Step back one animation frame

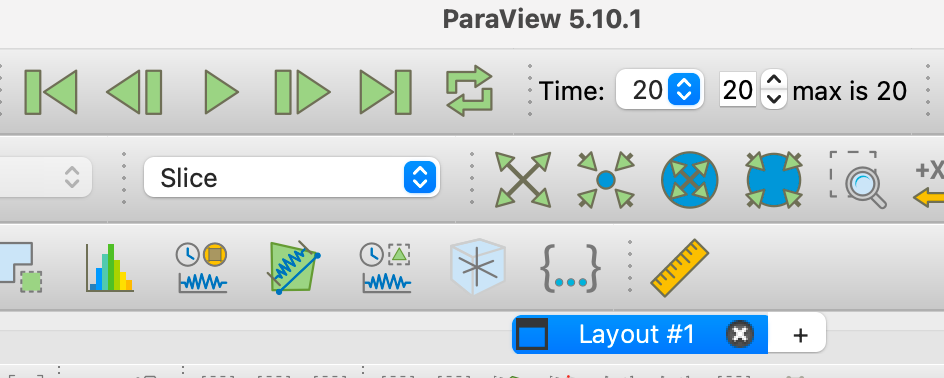134,92
